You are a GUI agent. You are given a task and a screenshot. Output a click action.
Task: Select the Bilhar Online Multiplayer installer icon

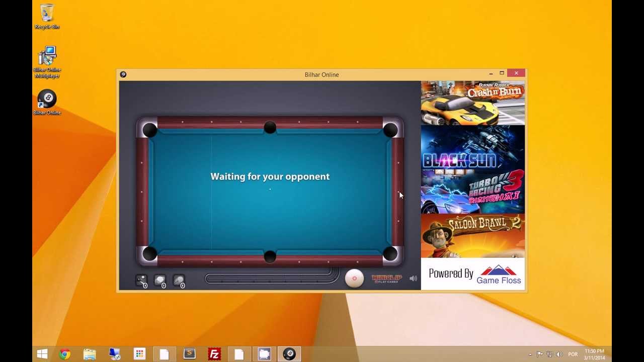tap(47, 62)
